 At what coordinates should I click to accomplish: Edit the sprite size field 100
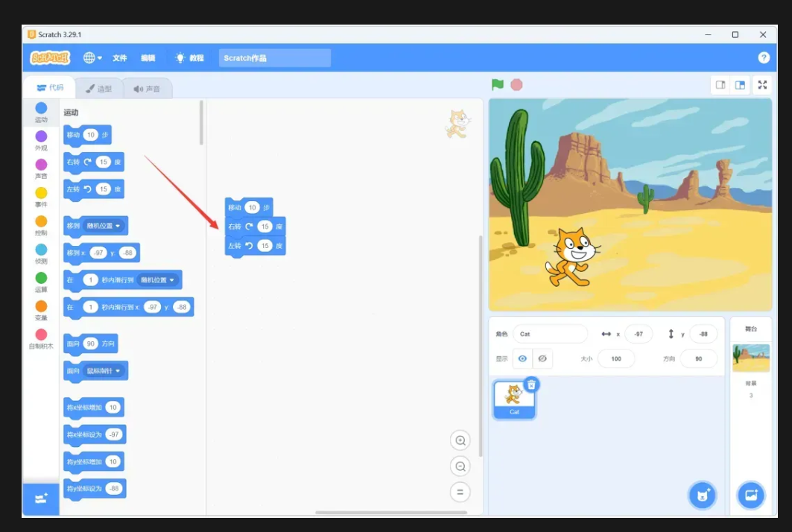point(615,358)
